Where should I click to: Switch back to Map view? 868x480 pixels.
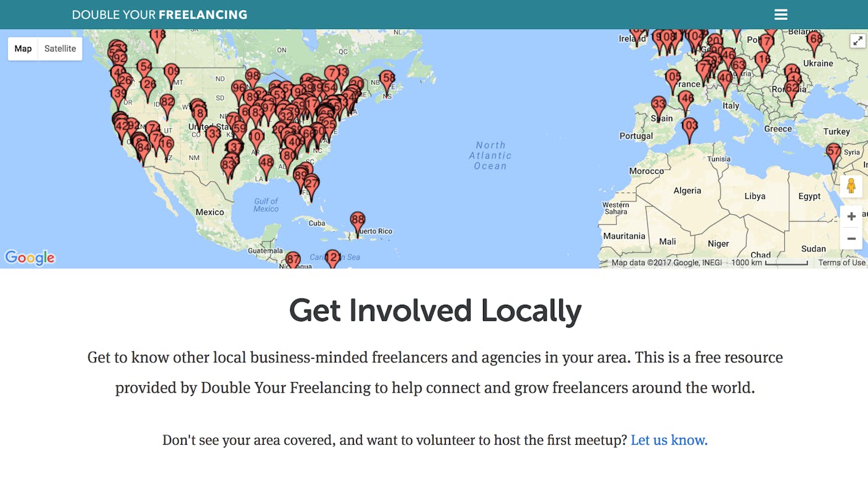22,48
